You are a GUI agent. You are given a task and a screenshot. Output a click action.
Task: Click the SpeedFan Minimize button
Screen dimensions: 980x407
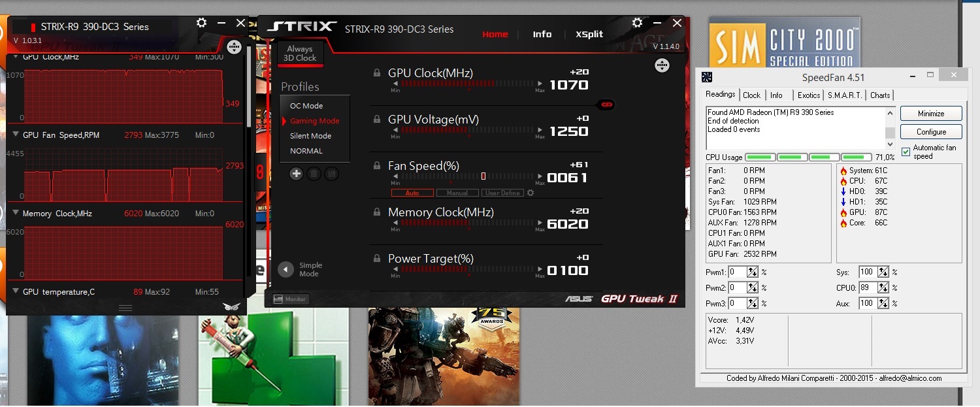pos(931,113)
